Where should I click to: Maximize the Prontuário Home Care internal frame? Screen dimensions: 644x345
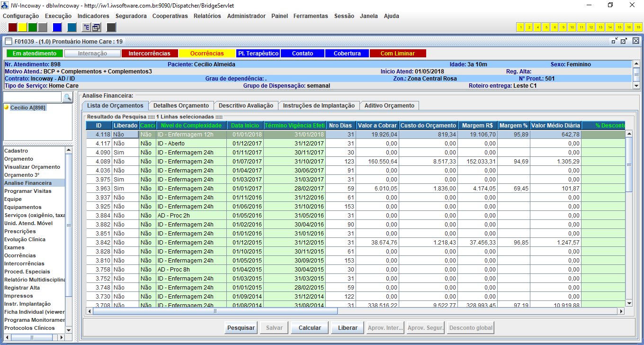point(624,41)
